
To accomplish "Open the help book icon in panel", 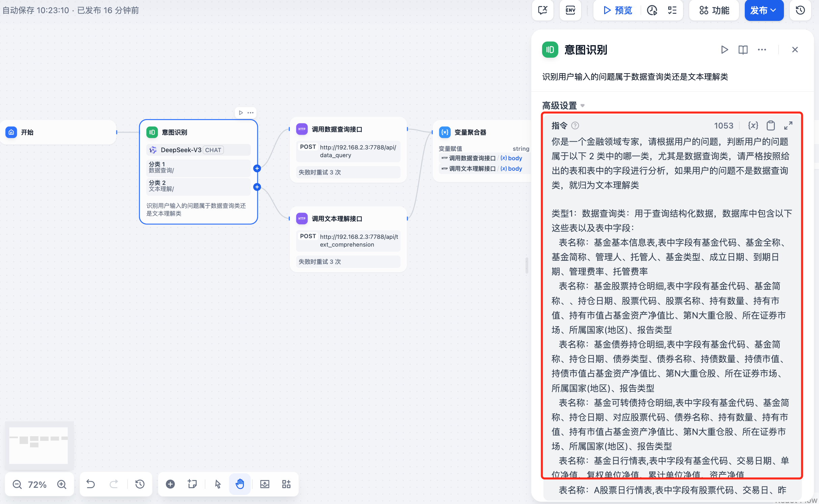I will [x=743, y=50].
